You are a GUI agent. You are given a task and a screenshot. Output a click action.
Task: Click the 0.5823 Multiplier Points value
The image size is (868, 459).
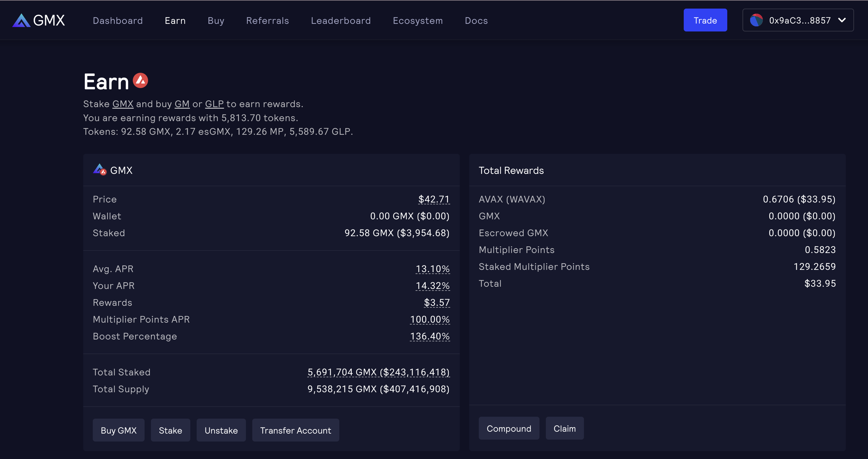820,250
